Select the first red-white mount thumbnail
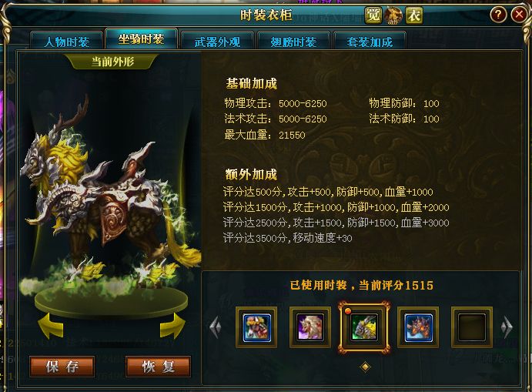This screenshot has height=392, width=532. [x=256, y=327]
